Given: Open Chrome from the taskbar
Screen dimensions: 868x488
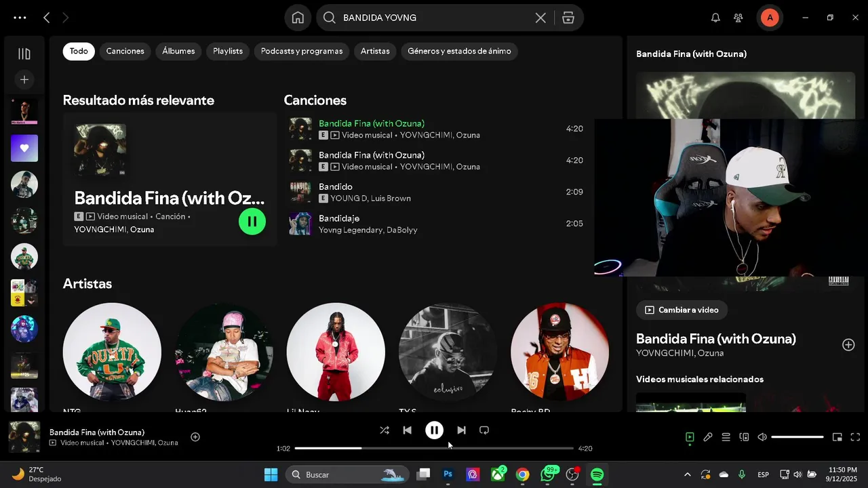Looking at the screenshot, I should 522,474.
